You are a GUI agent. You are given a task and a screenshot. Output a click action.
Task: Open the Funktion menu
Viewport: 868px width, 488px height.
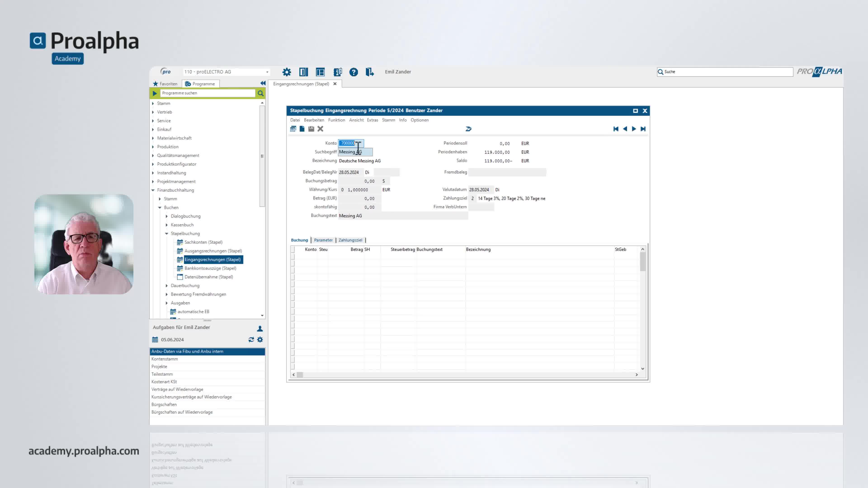click(336, 120)
